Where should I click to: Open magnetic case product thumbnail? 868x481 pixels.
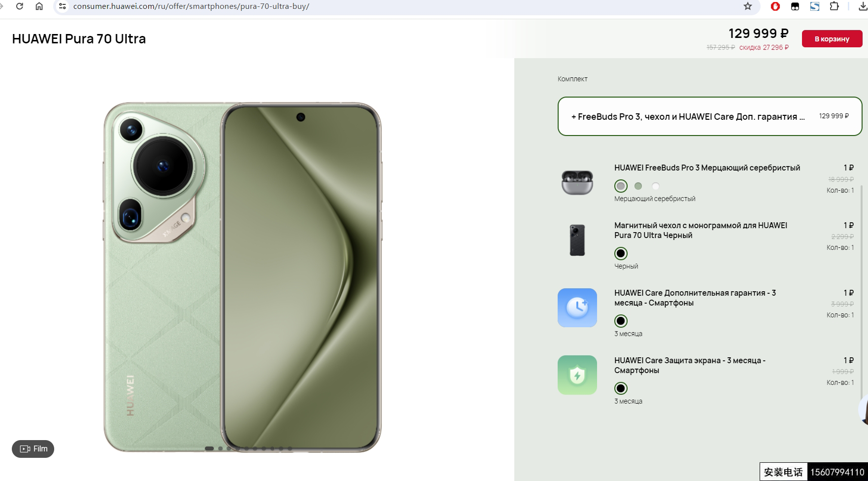coord(577,240)
